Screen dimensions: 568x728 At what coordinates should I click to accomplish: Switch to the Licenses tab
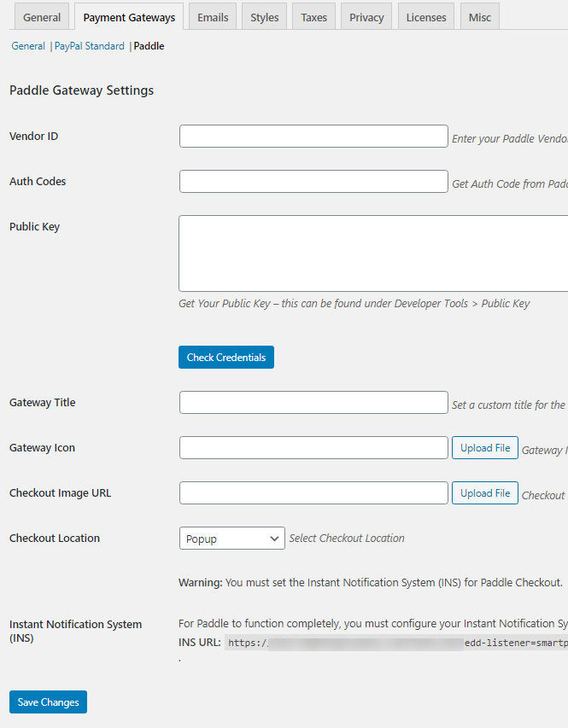(x=426, y=17)
